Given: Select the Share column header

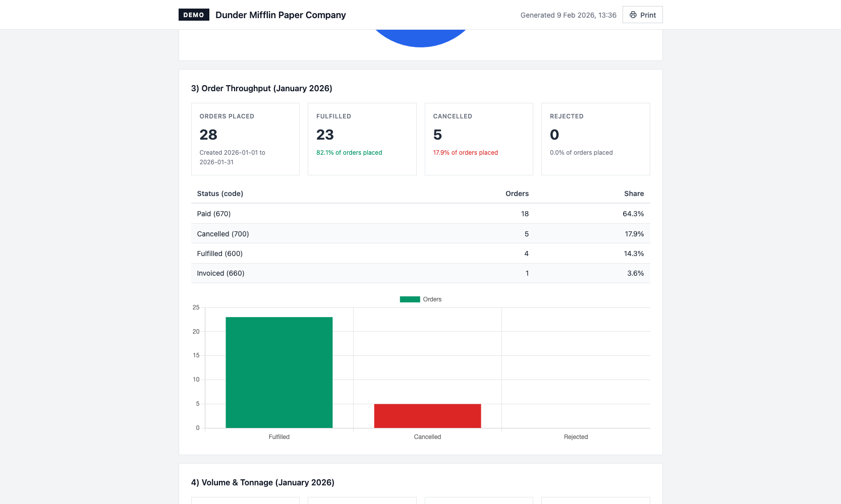Looking at the screenshot, I should [634, 194].
